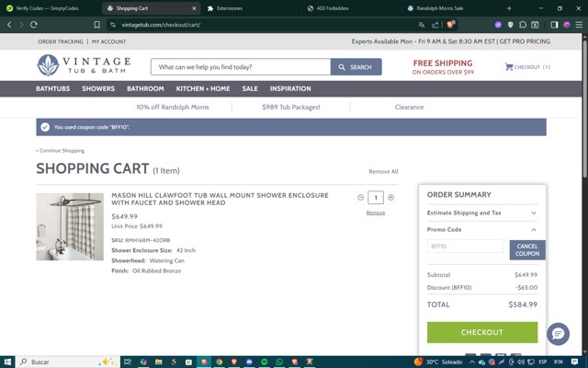Go back using the browser back arrow

point(9,25)
